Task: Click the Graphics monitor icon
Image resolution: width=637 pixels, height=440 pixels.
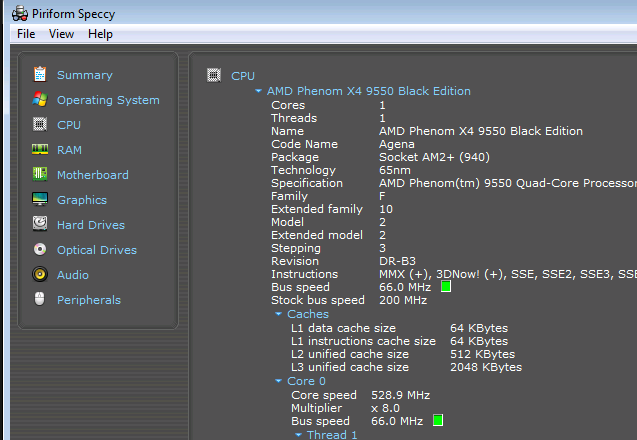Action: (x=40, y=199)
